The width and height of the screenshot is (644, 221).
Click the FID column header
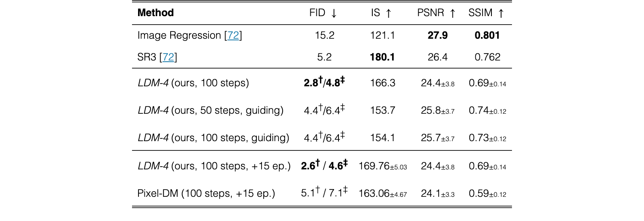tap(317, 13)
